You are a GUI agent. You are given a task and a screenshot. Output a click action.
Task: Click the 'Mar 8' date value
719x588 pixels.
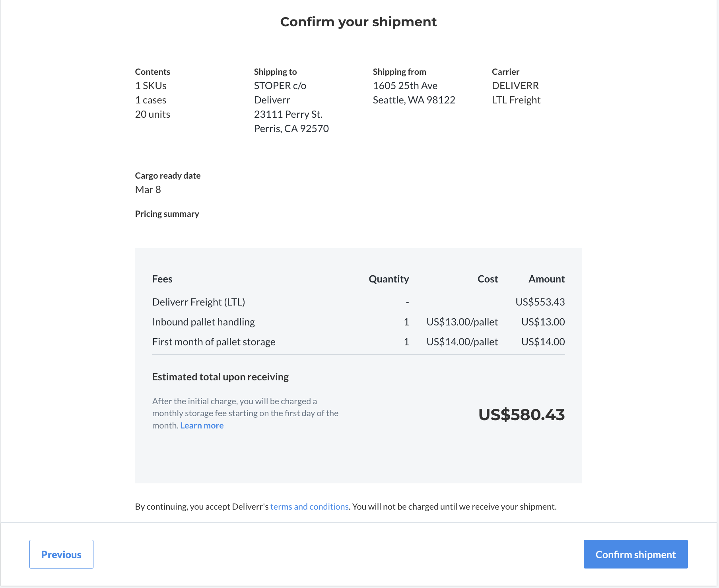tap(148, 189)
